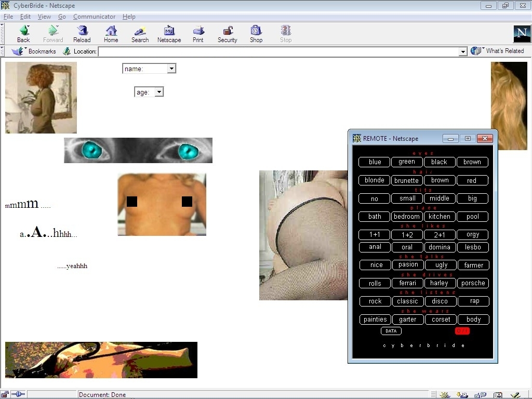This screenshot has width=532, height=399.
Task: Reload the current page
Action: [82, 33]
